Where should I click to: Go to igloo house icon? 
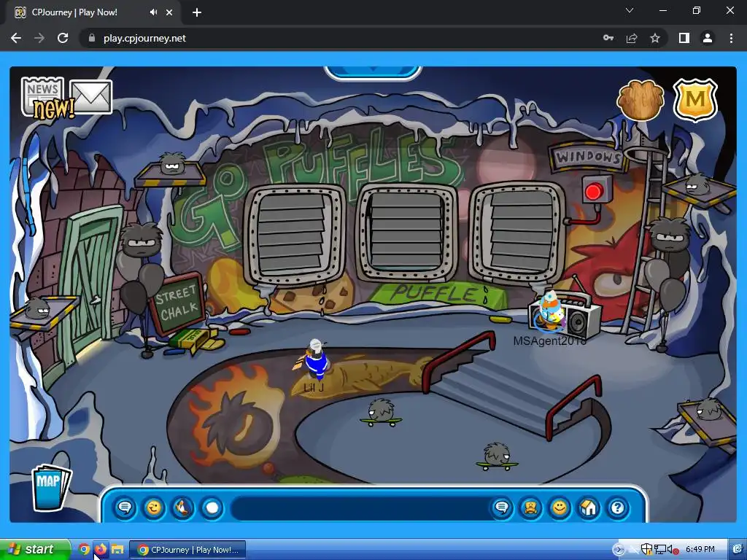pos(589,507)
